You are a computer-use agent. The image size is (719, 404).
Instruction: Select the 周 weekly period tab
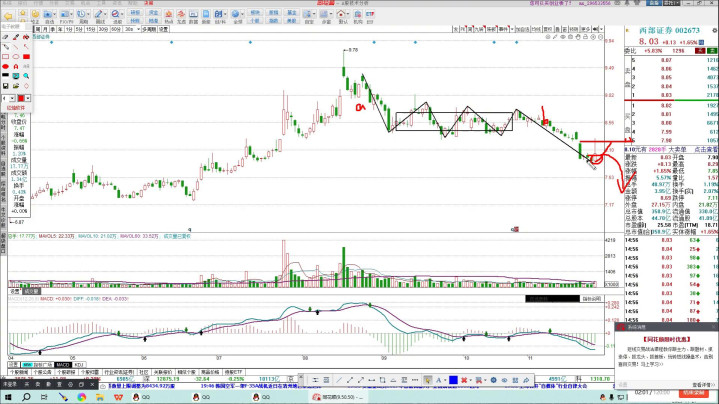tap(38, 29)
